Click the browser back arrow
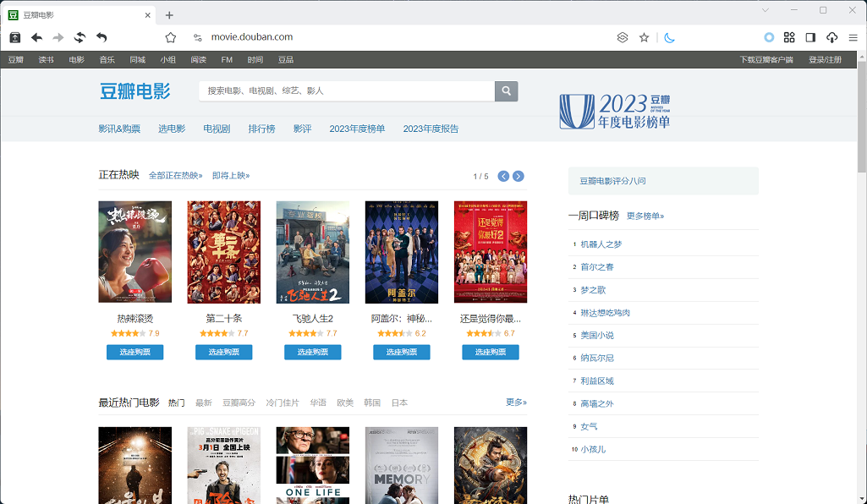 point(36,37)
